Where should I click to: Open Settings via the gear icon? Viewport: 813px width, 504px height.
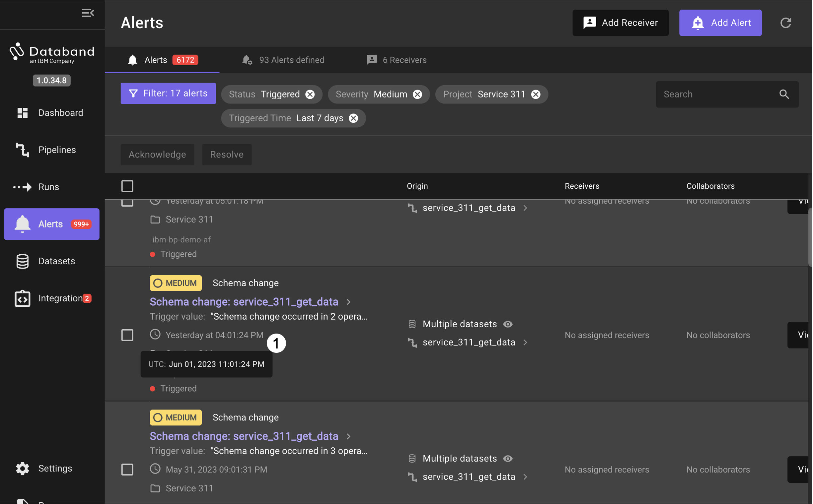23,468
